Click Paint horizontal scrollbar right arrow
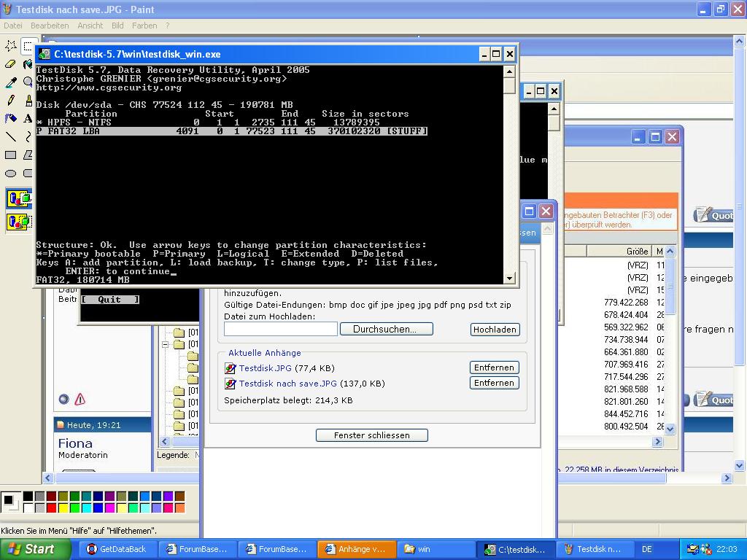Image resolution: width=747 pixels, height=560 pixels. 727,478
